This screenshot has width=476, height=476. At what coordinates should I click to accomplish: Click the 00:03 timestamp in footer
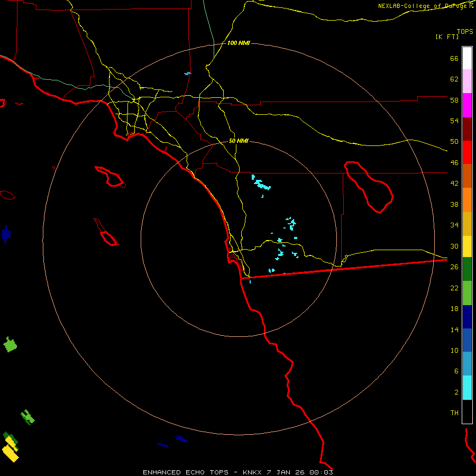pyautogui.click(x=321, y=472)
